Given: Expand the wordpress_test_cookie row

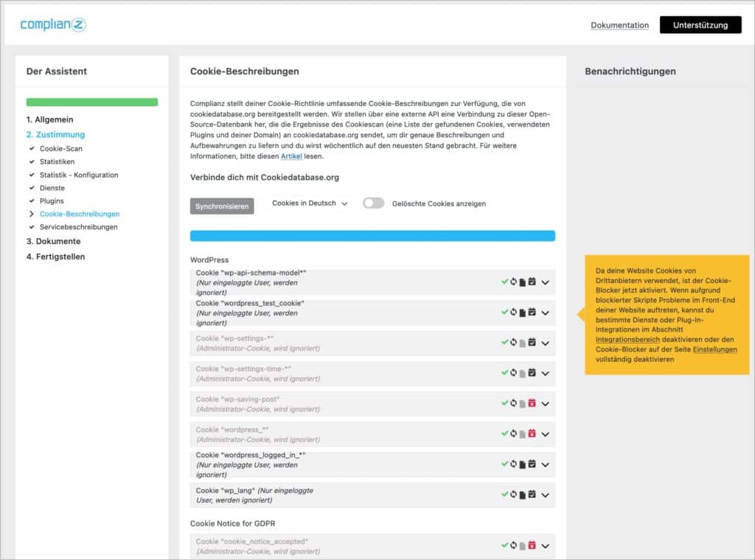Looking at the screenshot, I should 545,312.
